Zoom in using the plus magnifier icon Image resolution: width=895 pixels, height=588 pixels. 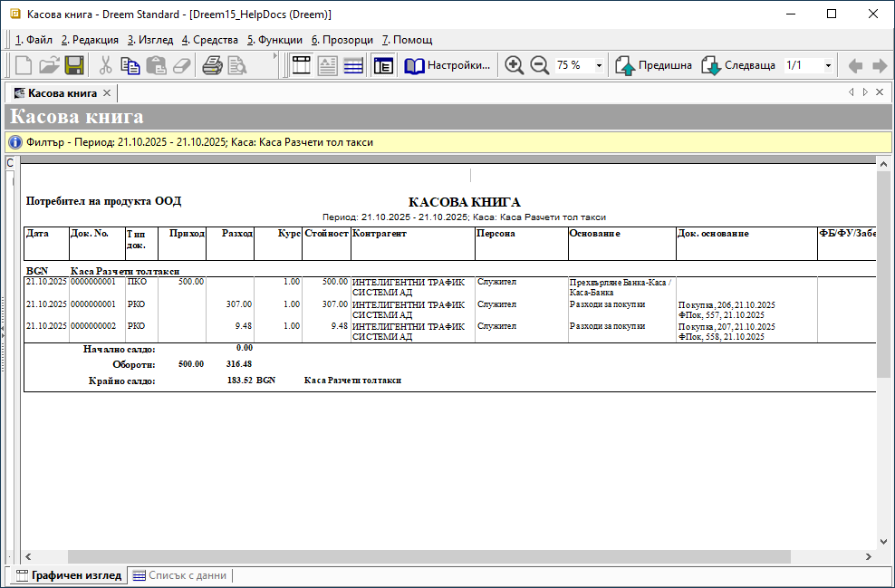(x=515, y=65)
